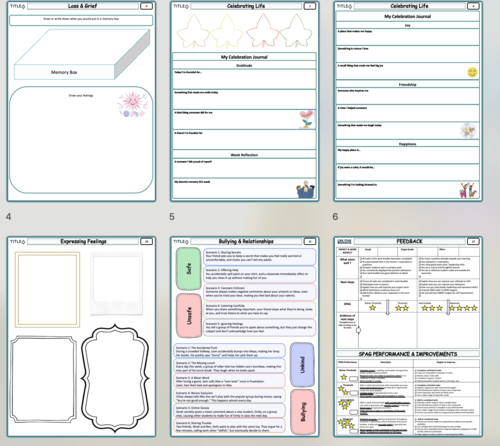Click the blue Unkind label box
Image resolution: width=500 pixels, height=446 pixels.
point(302,365)
